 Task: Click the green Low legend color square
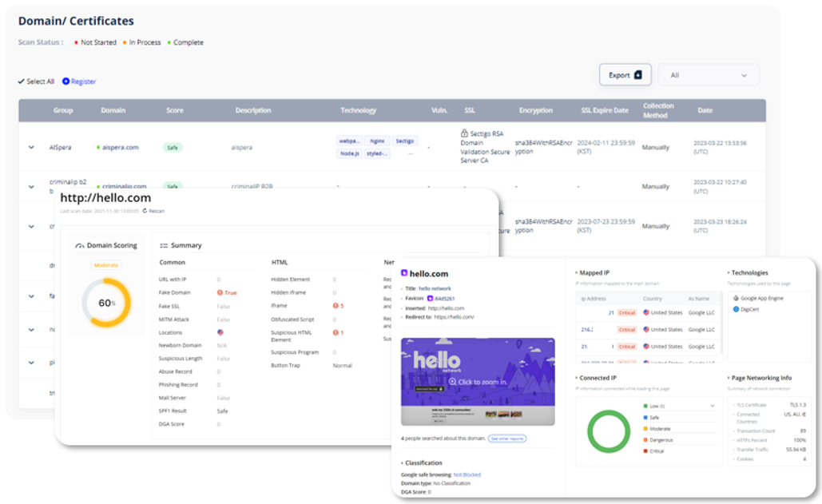pyautogui.click(x=645, y=406)
